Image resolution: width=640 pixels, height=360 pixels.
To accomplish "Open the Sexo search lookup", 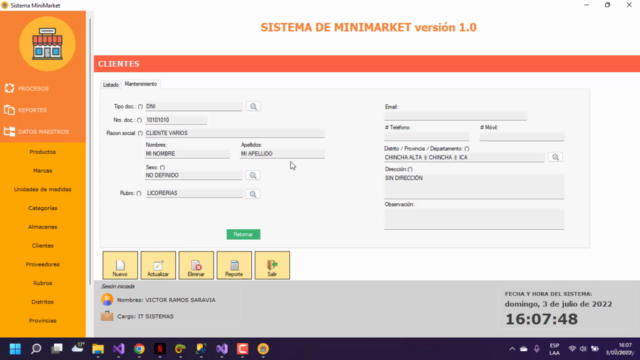I will pyautogui.click(x=253, y=176).
